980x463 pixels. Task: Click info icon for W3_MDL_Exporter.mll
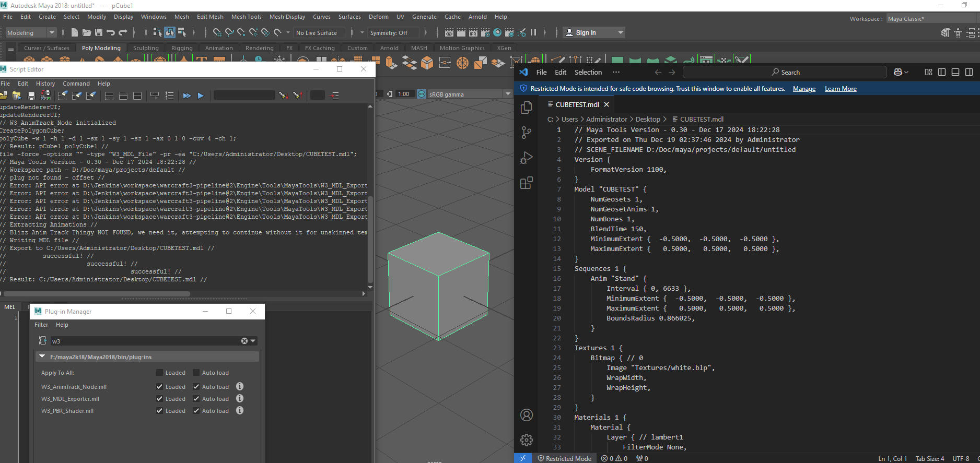(240, 399)
